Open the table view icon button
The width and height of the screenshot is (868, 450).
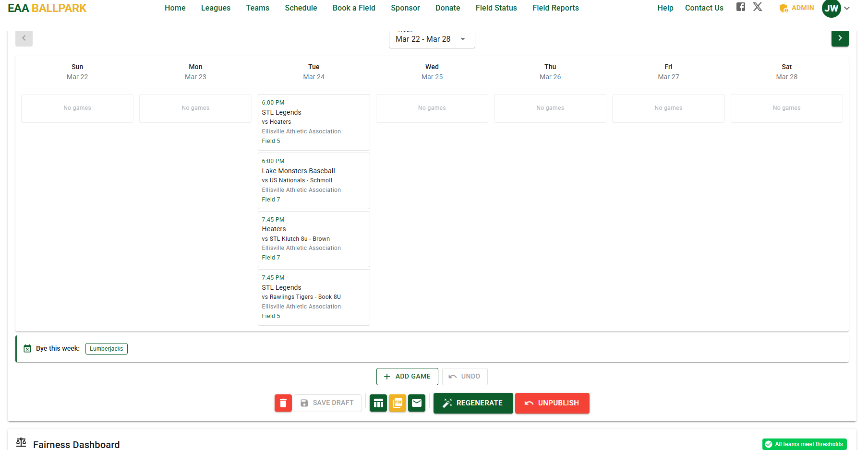[378, 403]
